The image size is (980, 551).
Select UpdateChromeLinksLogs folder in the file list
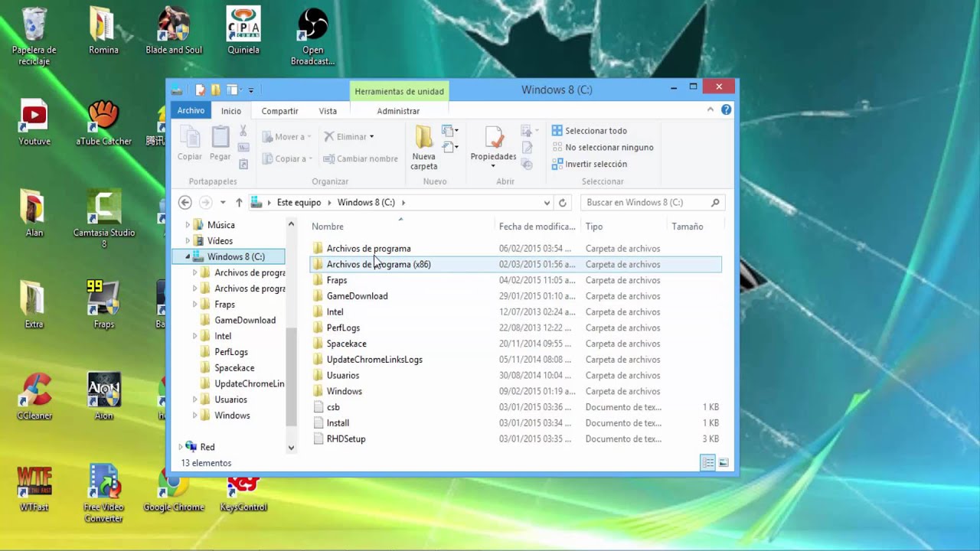coord(515,360)
